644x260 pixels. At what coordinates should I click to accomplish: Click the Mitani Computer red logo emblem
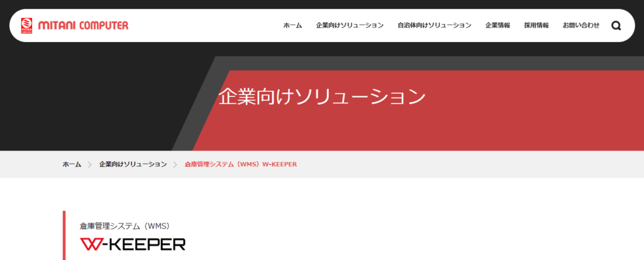[x=26, y=26]
